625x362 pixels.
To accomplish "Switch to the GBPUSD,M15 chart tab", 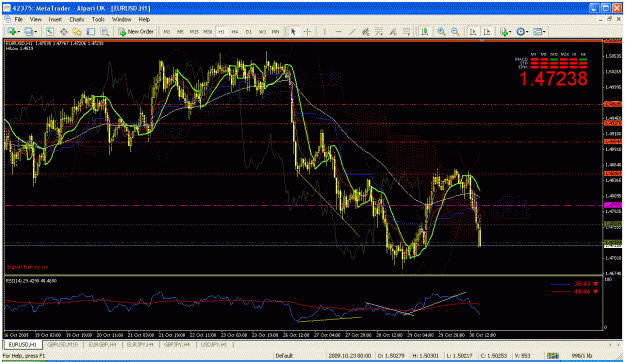I will pyautogui.click(x=63, y=344).
